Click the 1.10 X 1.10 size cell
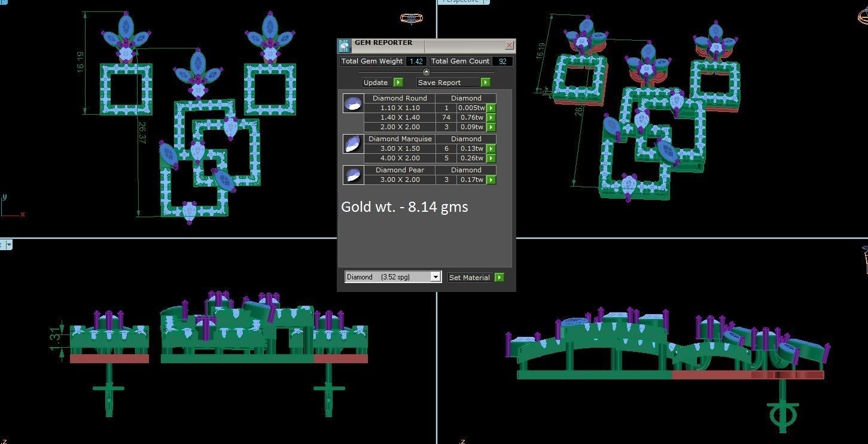Viewport: 868px width, 444px height. pos(400,108)
